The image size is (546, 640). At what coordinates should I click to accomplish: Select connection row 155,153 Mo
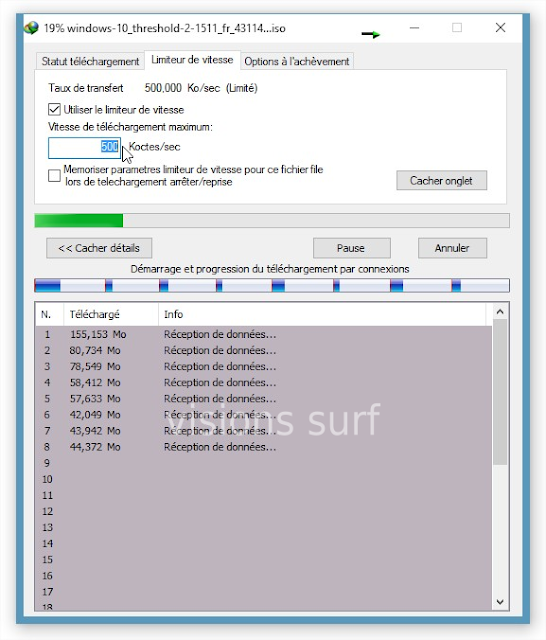click(x=264, y=334)
